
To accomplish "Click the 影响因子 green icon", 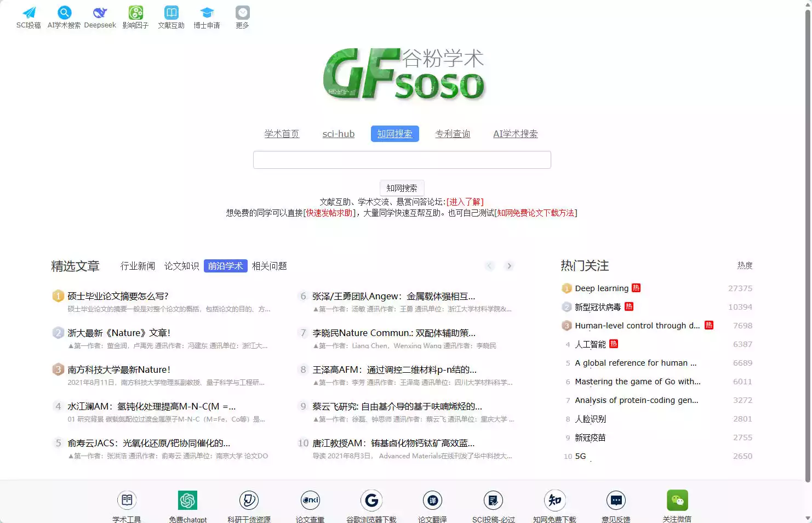I will click(135, 12).
